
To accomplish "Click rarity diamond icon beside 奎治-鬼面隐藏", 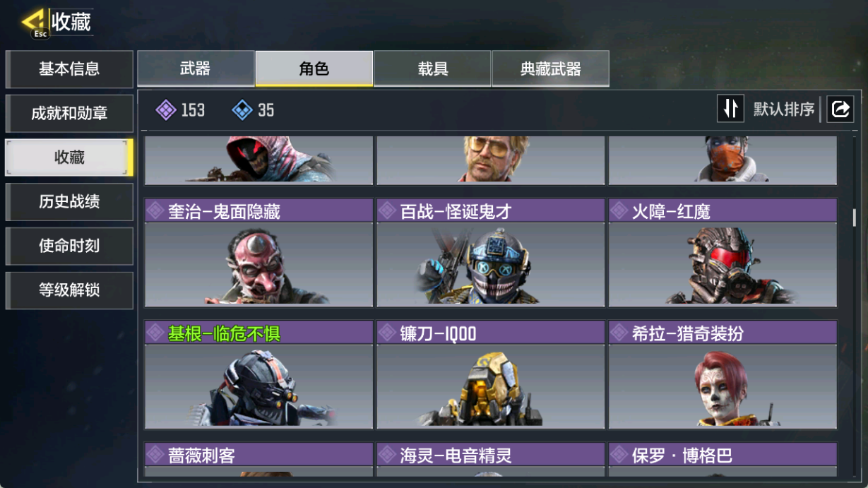I will (155, 210).
